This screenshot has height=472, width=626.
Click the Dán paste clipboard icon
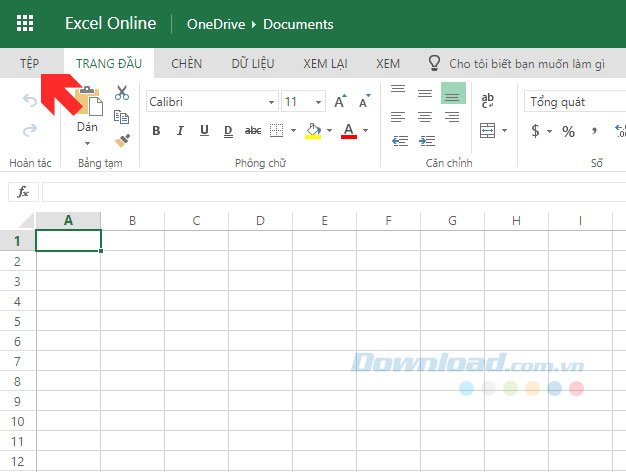pyautogui.click(x=88, y=101)
